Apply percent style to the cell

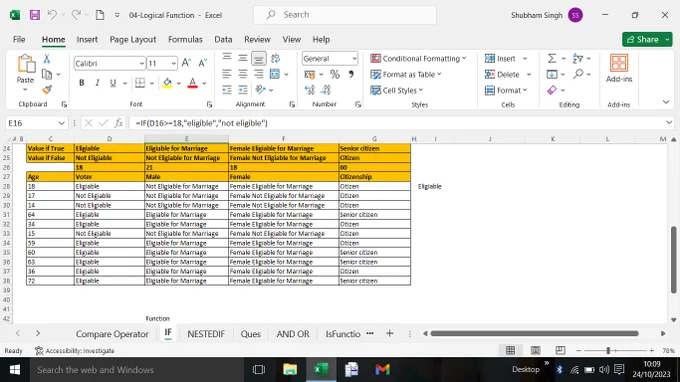pos(334,75)
